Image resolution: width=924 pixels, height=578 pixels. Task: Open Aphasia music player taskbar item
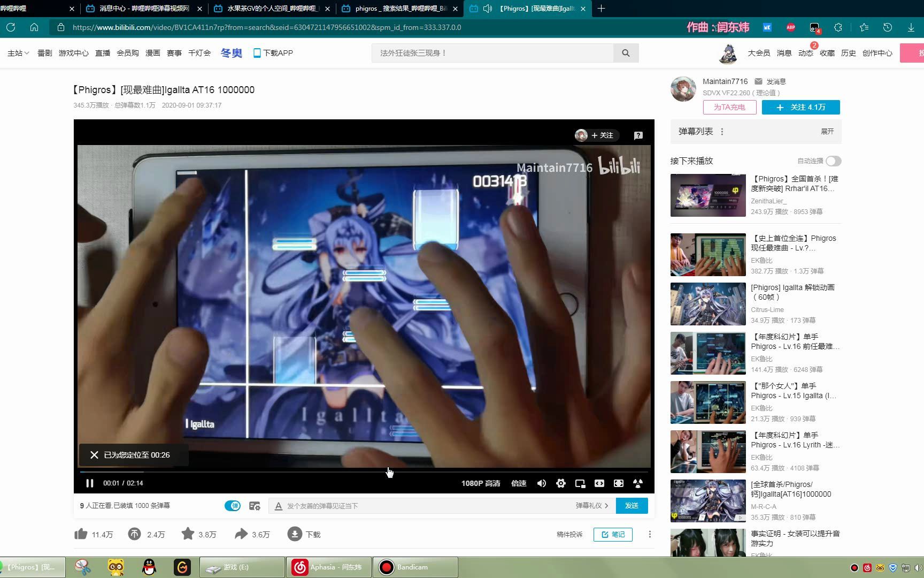(329, 567)
